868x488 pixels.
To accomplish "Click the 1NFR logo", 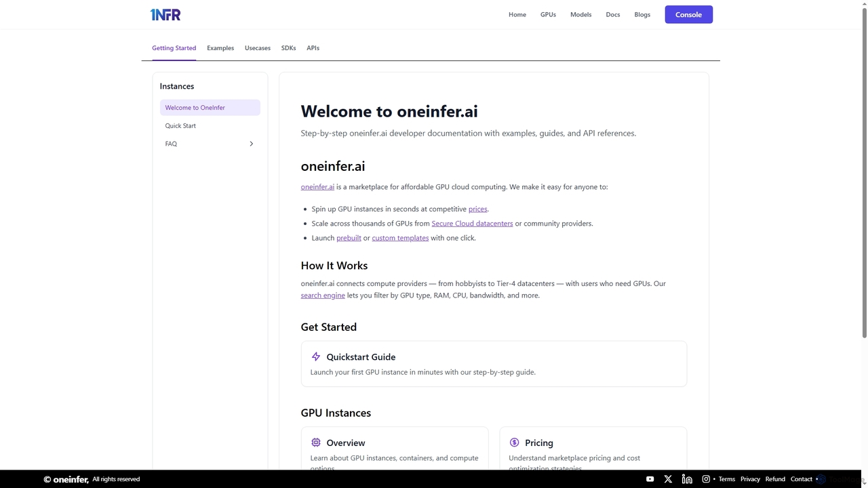I will coord(165,14).
